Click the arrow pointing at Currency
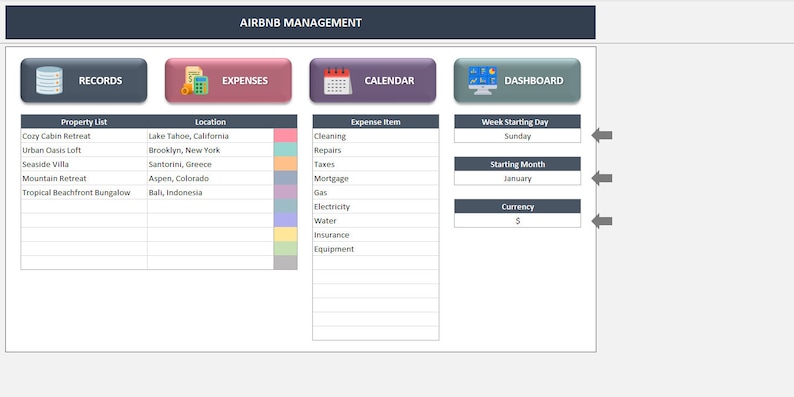 602,221
